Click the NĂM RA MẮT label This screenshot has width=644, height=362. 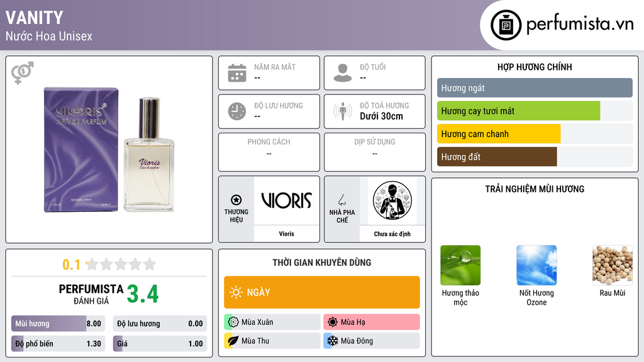(x=275, y=67)
